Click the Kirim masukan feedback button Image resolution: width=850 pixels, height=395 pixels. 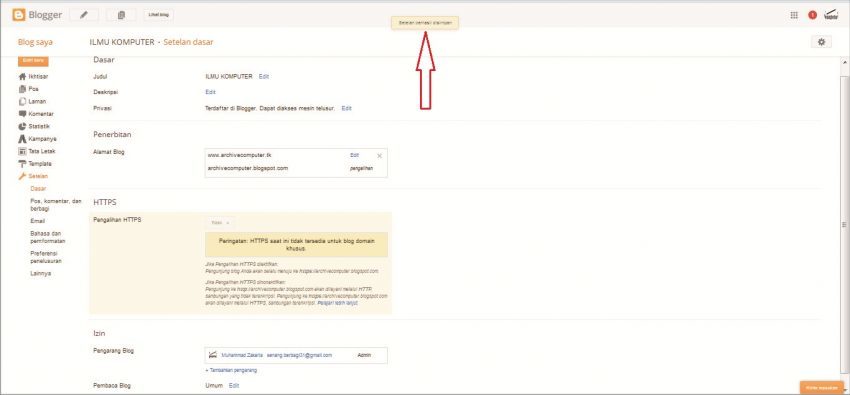(x=822, y=388)
